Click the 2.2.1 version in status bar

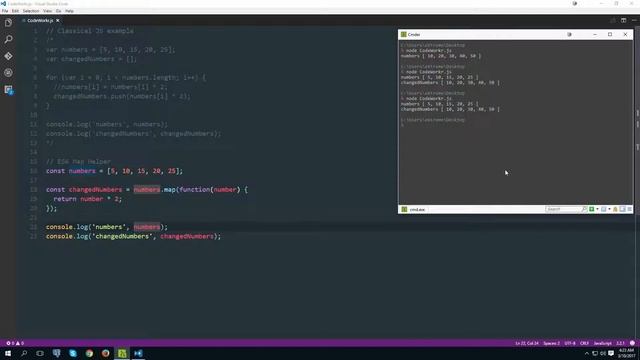620,343
